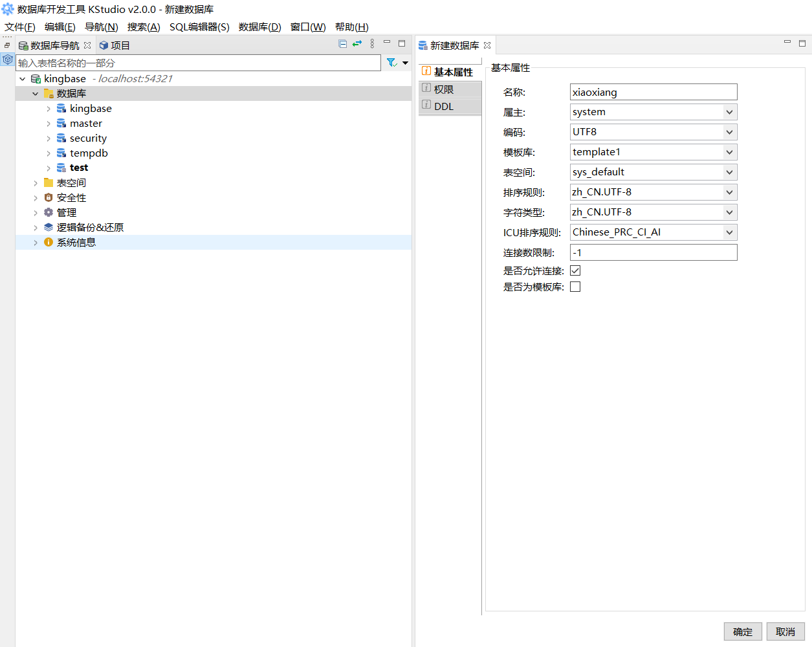Open the 编码 dropdown showing UTF8
Viewport: 812px width, 647px height.
[653, 132]
